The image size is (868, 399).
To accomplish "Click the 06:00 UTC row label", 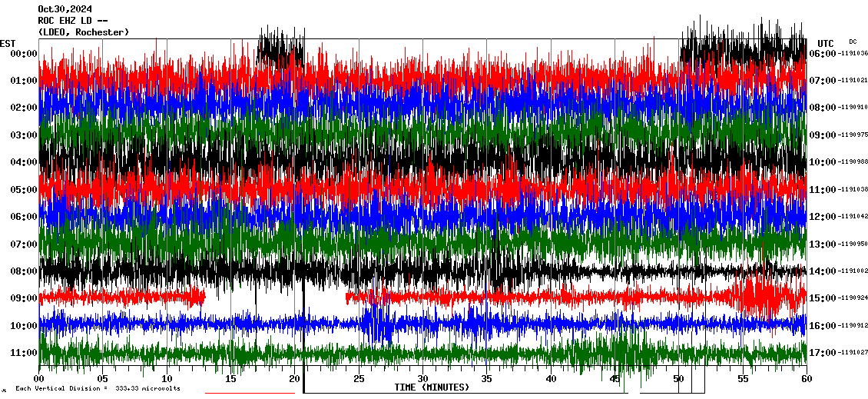I will click(x=823, y=54).
